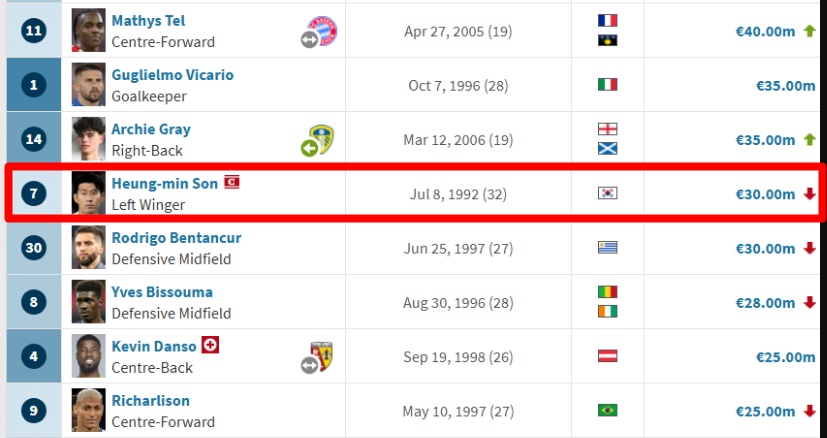
Task: Click Mathys Tel's €40.00m market value
Action: pyautogui.click(x=765, y=31)
